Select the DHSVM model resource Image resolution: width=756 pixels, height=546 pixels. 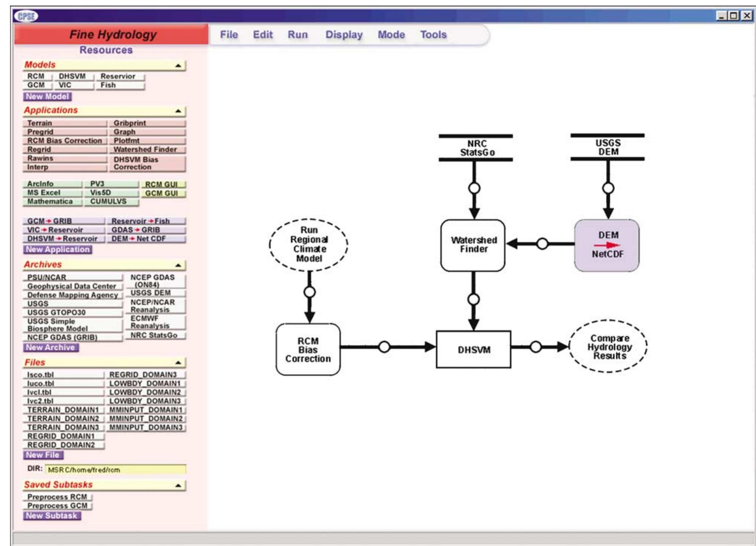click(74, 77)
